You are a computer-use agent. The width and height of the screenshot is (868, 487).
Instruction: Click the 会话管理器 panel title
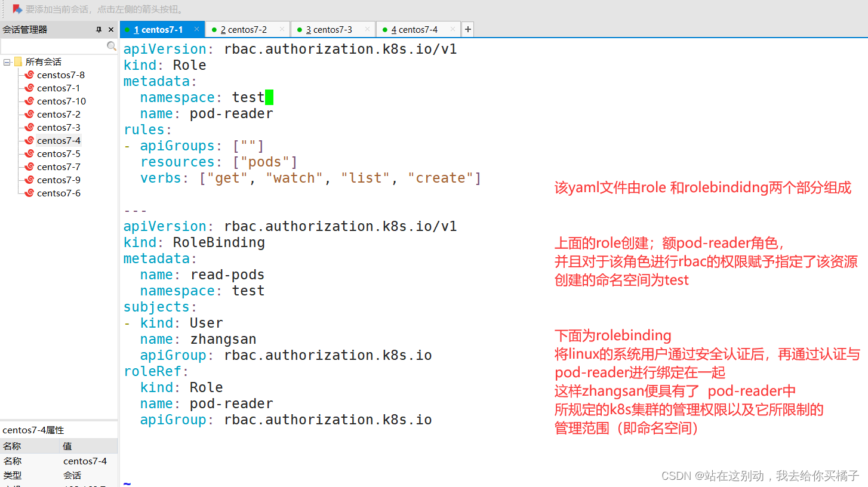[25, 29]
